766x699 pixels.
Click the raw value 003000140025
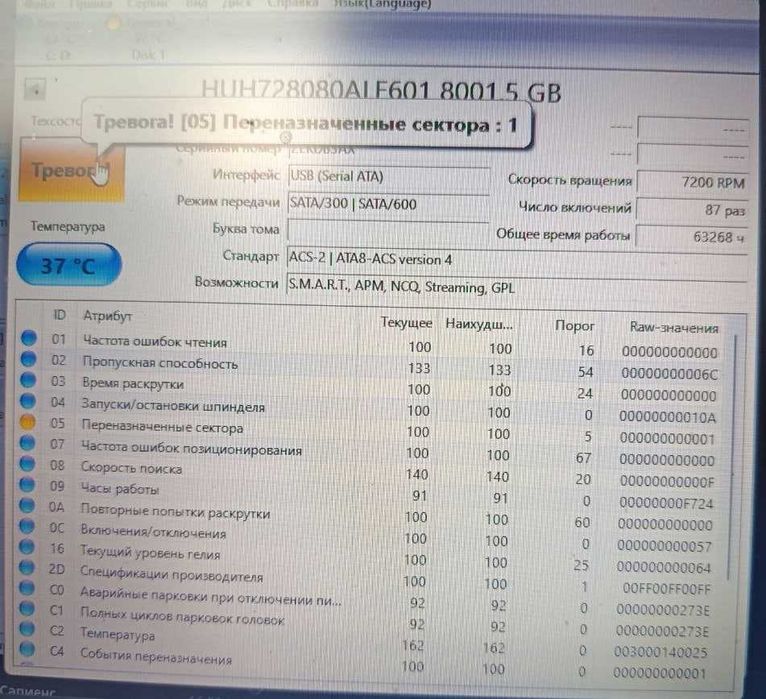[x=660, y=652]
